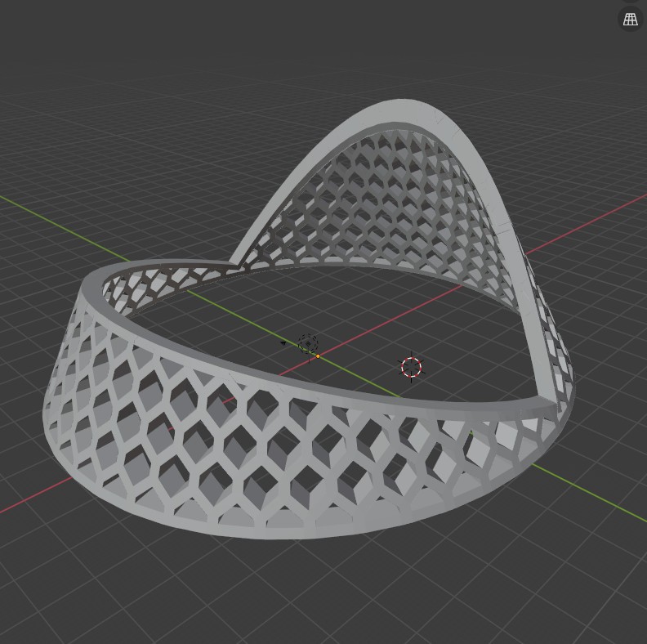
Task: Select the dashed-circle point light object
Action: pos(308,343)
